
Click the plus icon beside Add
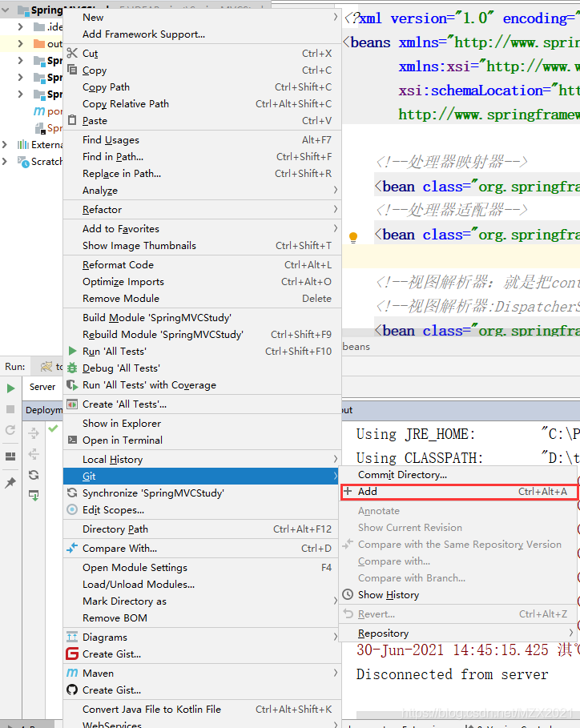coord(348,491)
